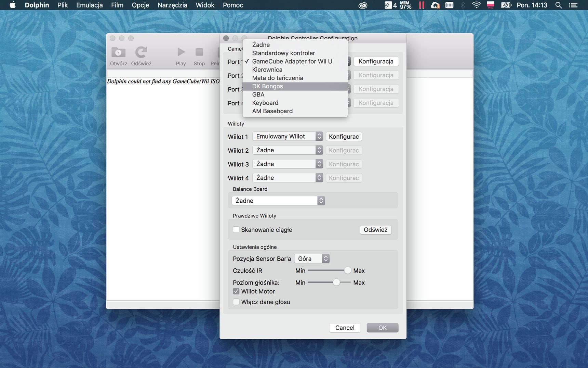Click the OK button
588x368 pixels.
point(383,328)
